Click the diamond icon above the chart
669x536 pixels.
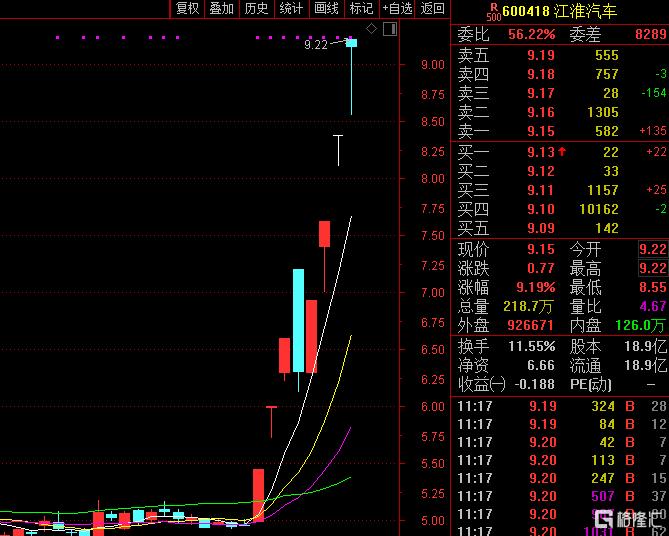pos(372,29)
